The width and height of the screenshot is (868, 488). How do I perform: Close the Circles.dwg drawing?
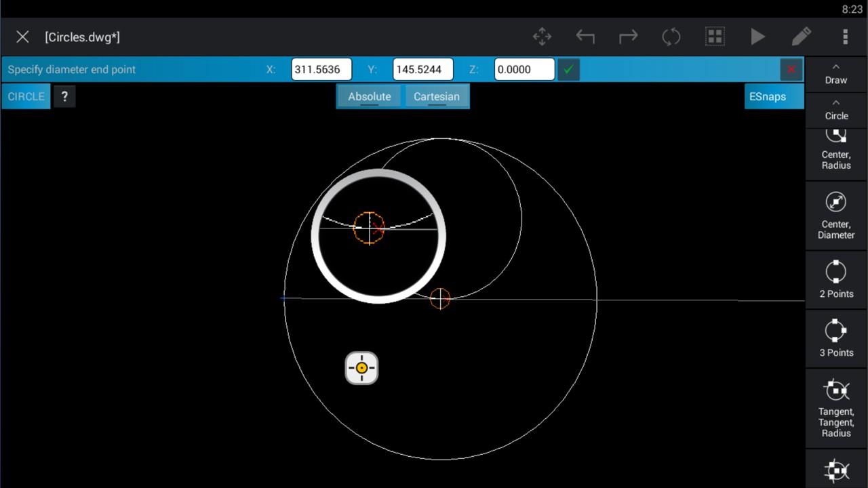(22, 37)
